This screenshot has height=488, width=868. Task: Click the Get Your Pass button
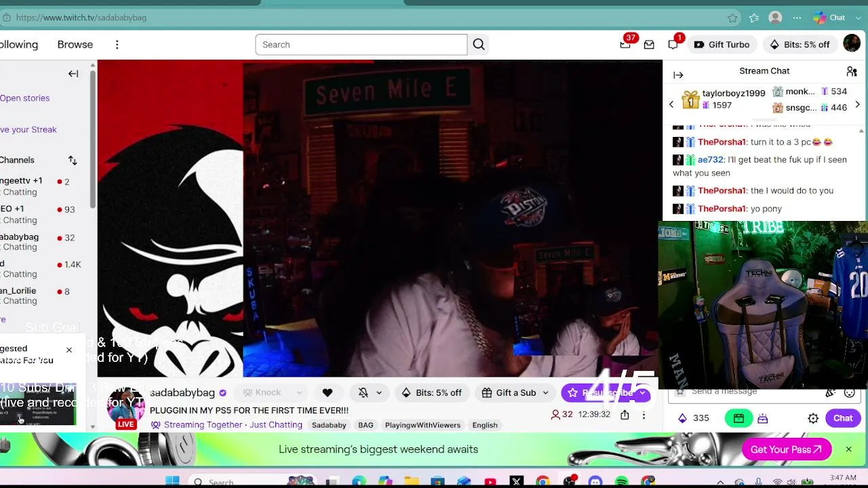tap(787, 449)
